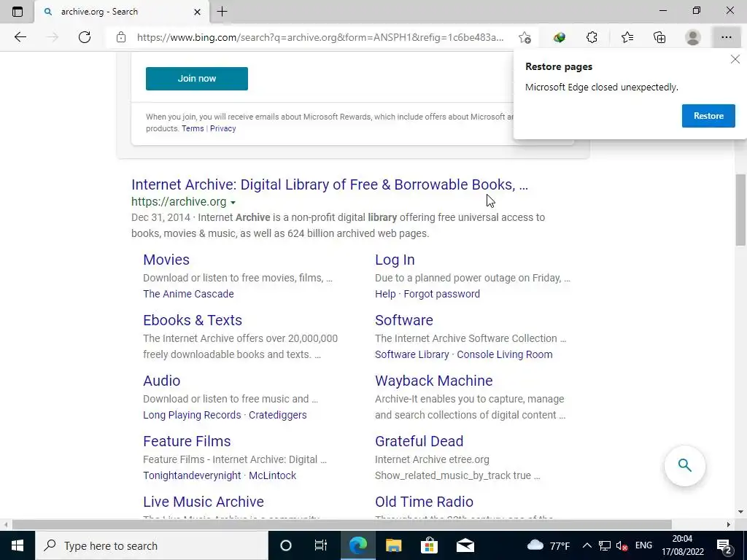The width and height of the screenshot is (747, 560).
Task: Show hidden tray icons chevron
Action: point(587,545)
